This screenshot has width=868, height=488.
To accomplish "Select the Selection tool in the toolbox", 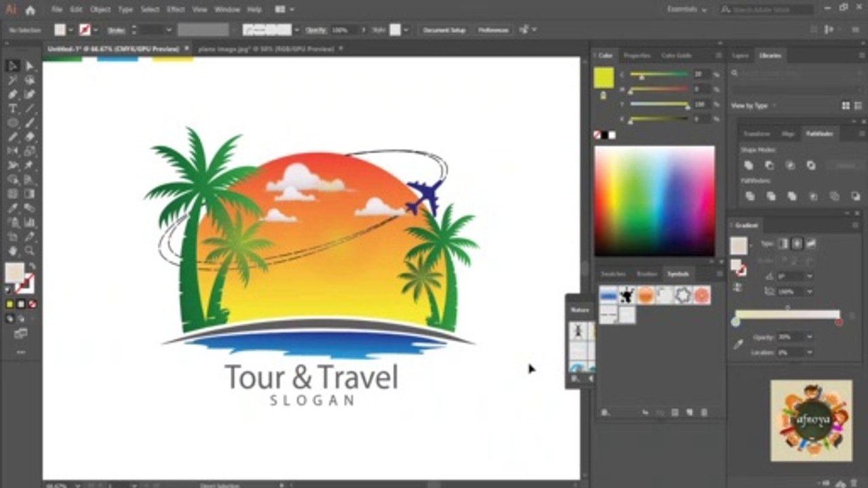I will click(13, 66).
